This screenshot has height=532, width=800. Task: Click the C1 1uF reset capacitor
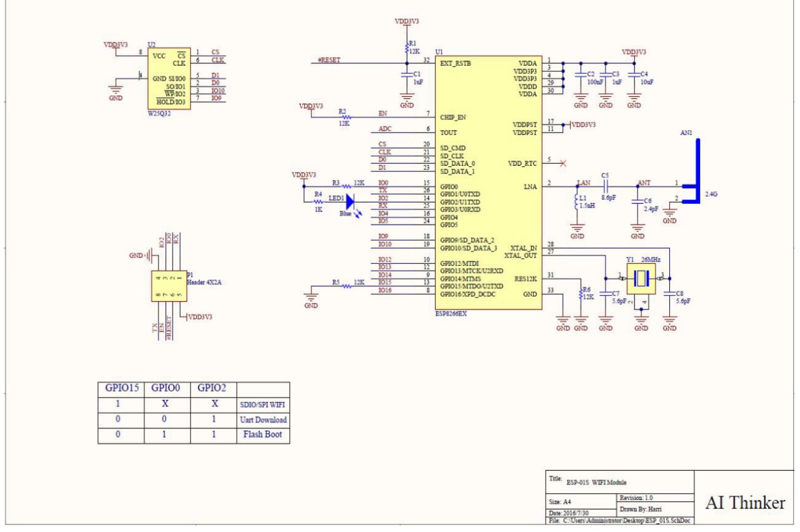click(407, 76)
